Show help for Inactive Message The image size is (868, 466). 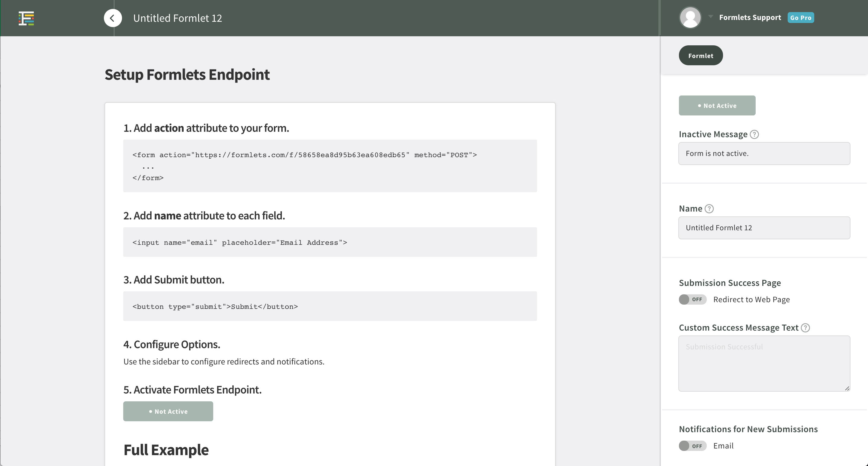754,134
